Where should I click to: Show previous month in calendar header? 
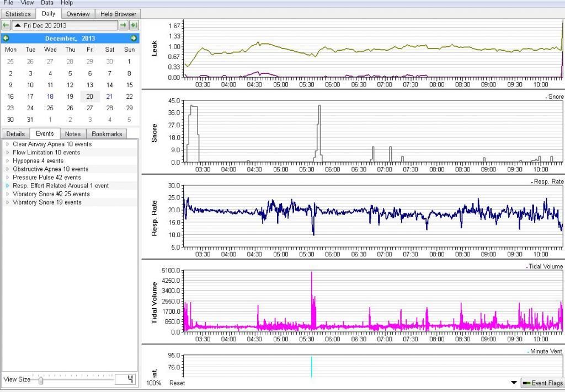pyautogui.click(x=6, y=38)
